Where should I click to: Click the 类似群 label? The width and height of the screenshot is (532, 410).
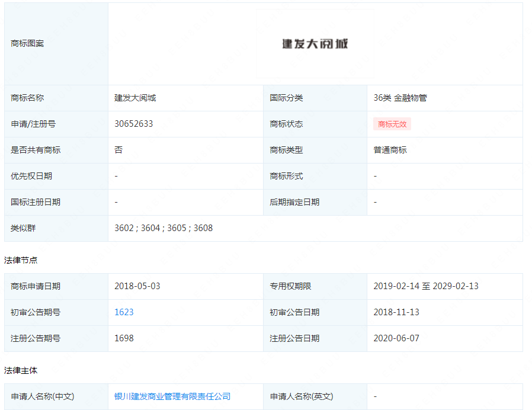[x=23, y=228]
